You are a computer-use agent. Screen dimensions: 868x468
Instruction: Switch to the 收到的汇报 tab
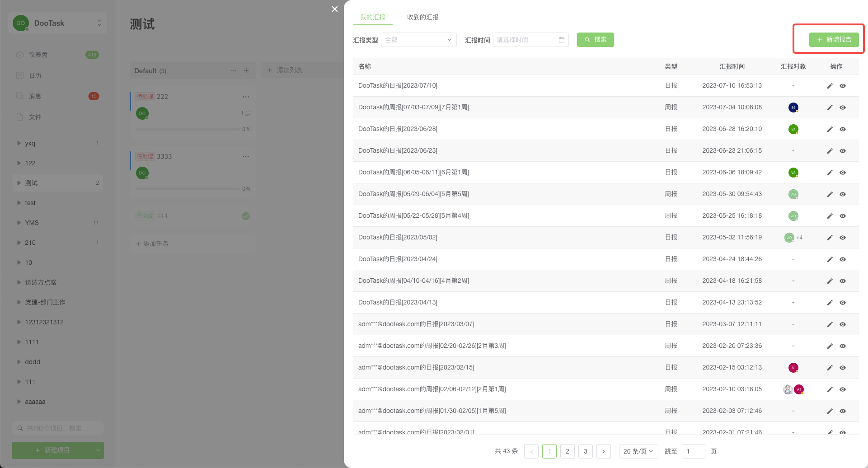[x=422, y=17]
